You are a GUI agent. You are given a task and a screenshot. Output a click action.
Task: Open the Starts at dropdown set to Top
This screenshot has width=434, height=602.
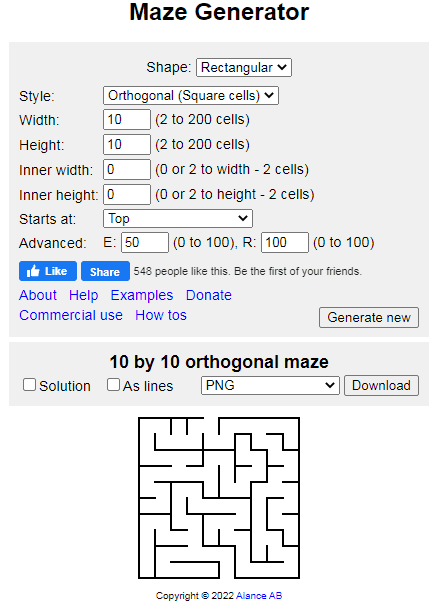click(178, 219)
